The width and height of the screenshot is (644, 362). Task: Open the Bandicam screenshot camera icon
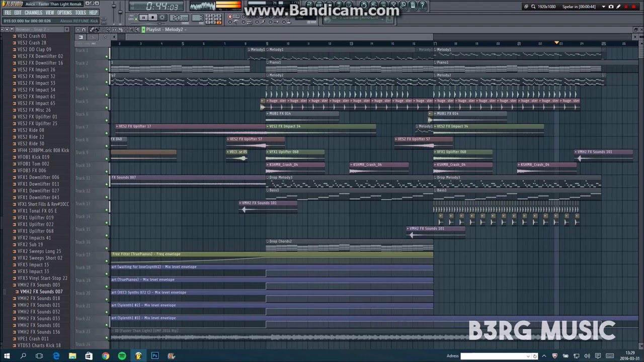(611, 7)
